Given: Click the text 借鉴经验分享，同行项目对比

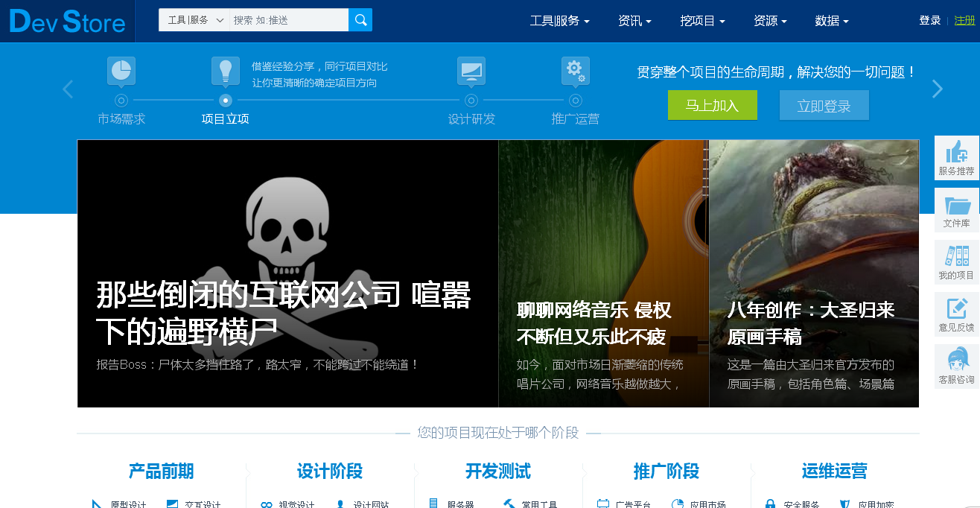Looking at the screenshot, I should coord(319,66).
